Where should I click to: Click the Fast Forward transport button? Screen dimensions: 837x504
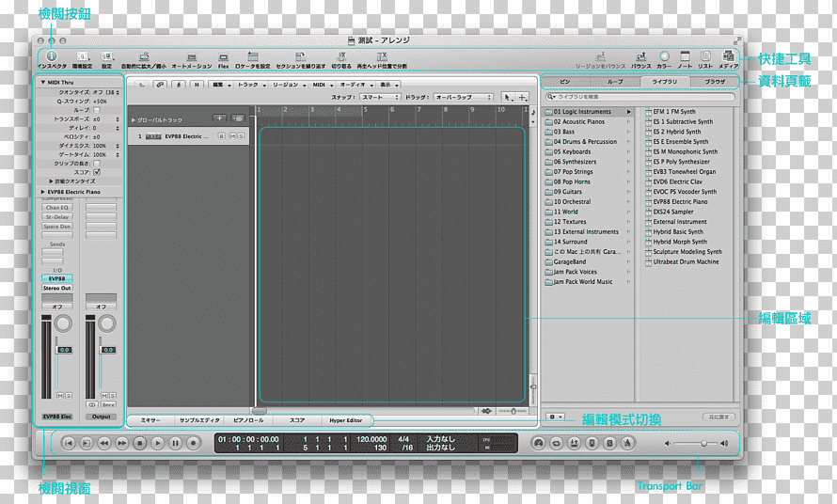click(x=121, y=443)
